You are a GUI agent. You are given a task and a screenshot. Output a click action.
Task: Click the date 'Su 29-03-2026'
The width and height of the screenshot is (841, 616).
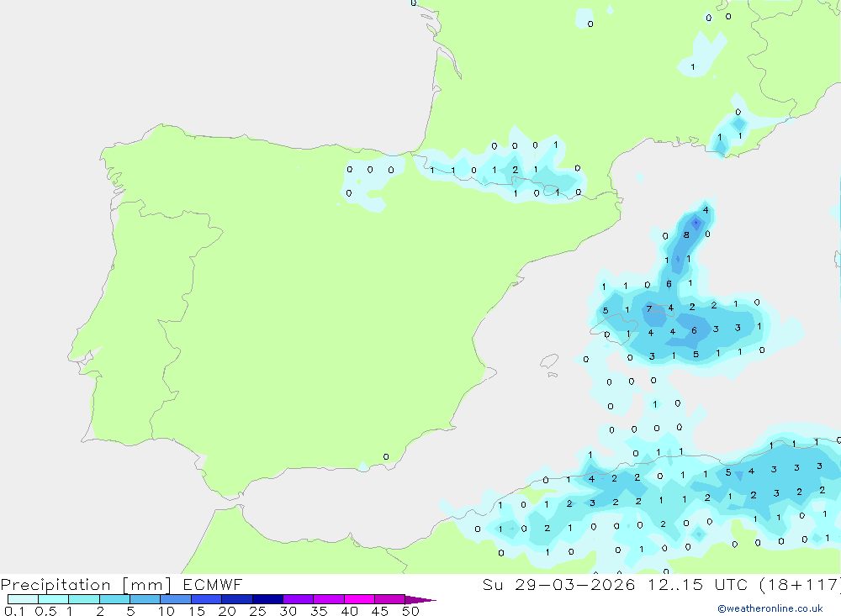click(559, 584)
